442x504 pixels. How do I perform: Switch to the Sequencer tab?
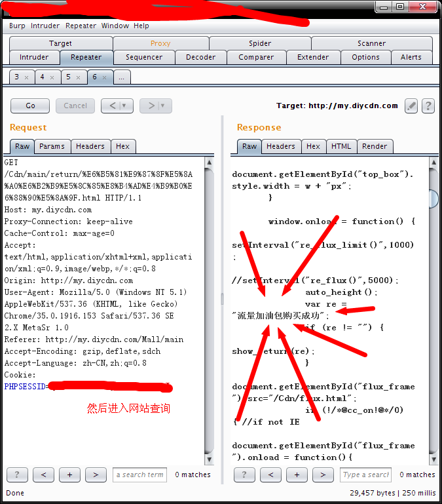tap(144, 57)
